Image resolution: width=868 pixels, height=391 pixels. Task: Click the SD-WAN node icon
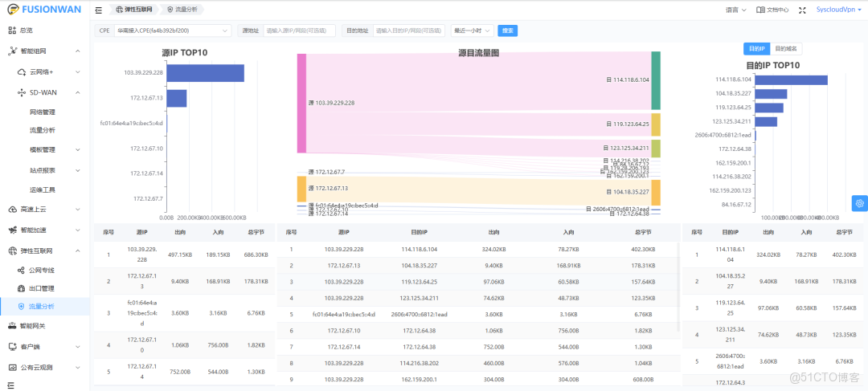(x=23, y=92)
